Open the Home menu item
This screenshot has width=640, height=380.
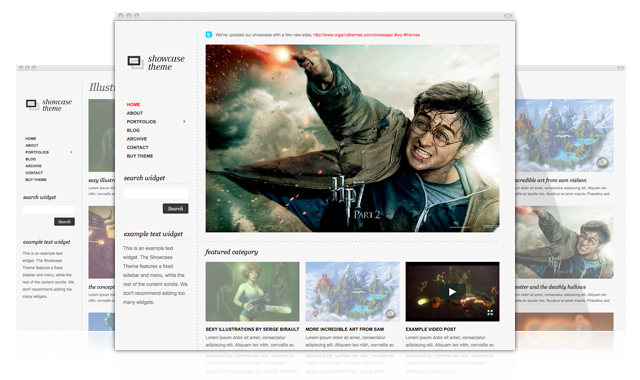[x=133, y=104]
